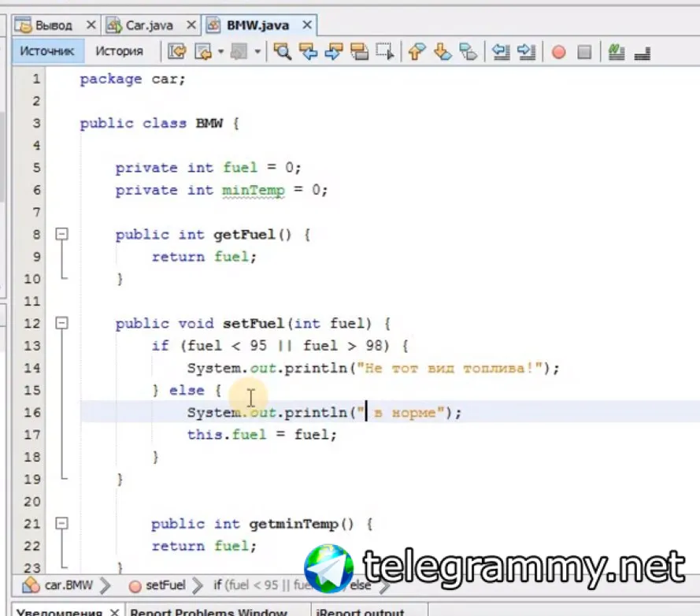The width and height of the screenshot is (700, 616).
Task: Click Shift Line Right icon
Action: point(526,51)
